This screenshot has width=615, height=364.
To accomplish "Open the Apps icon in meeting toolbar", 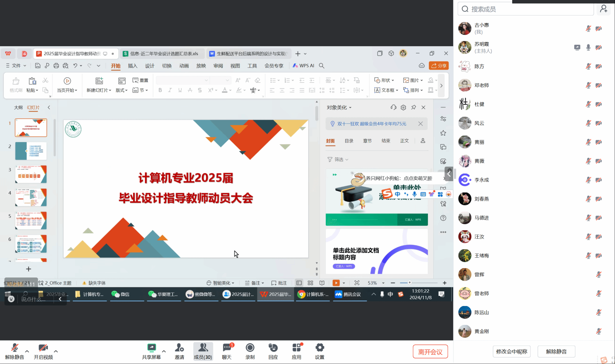I will (296, 348).
